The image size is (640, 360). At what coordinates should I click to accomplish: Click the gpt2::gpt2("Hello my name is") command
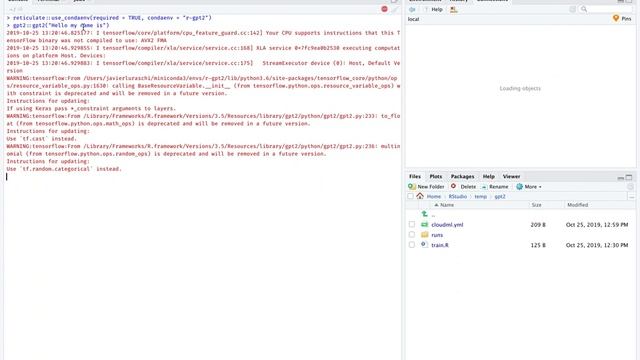point(61,25)
